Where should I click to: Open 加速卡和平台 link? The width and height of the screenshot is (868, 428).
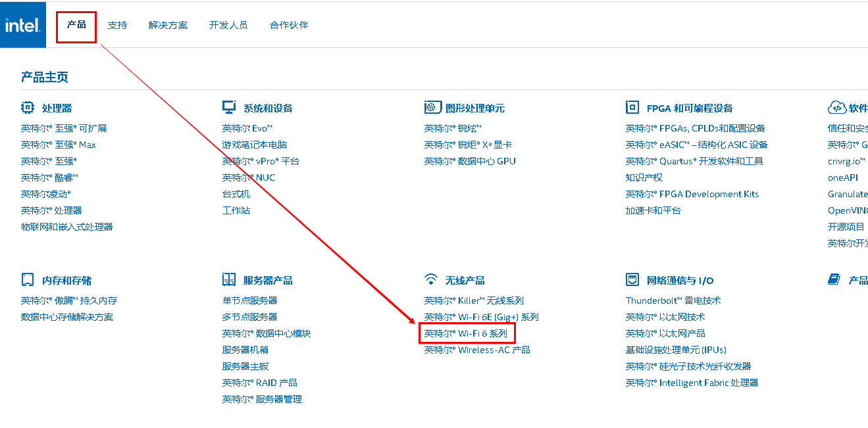click(x=653, y=210)
